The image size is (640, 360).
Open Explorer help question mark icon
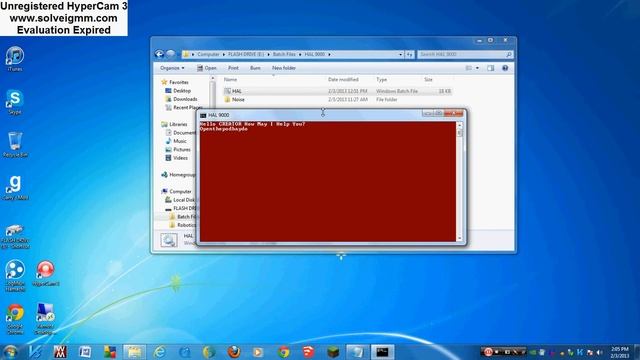coord(505,68)
